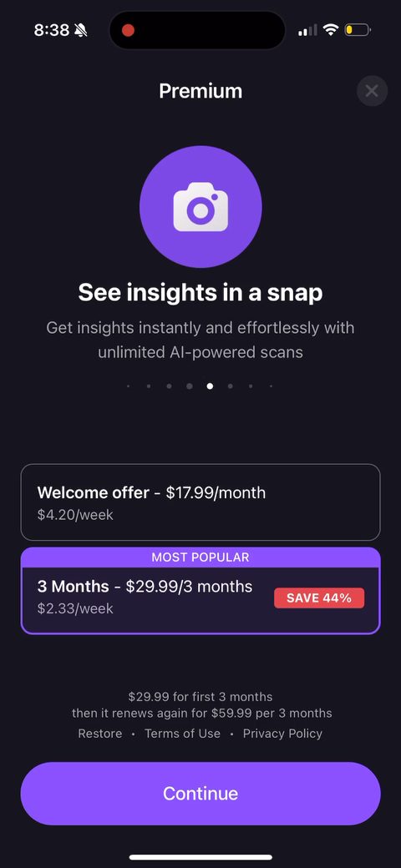Open the Restore purchases link
Screen dimensions: 401x868
100,734
